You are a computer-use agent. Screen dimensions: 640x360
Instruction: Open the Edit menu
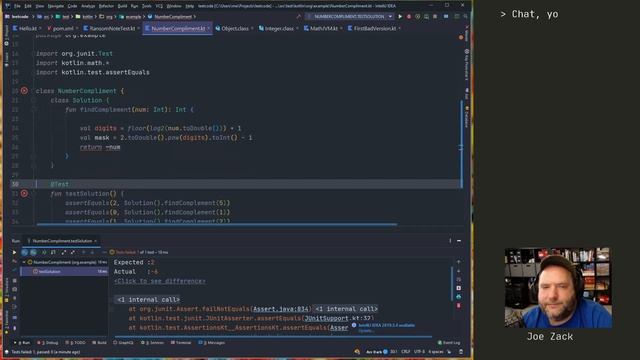(x=28, y=6)
